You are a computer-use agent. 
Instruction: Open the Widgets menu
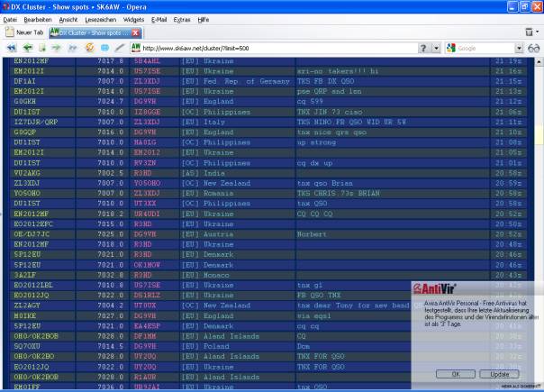(x=133, y=20)
